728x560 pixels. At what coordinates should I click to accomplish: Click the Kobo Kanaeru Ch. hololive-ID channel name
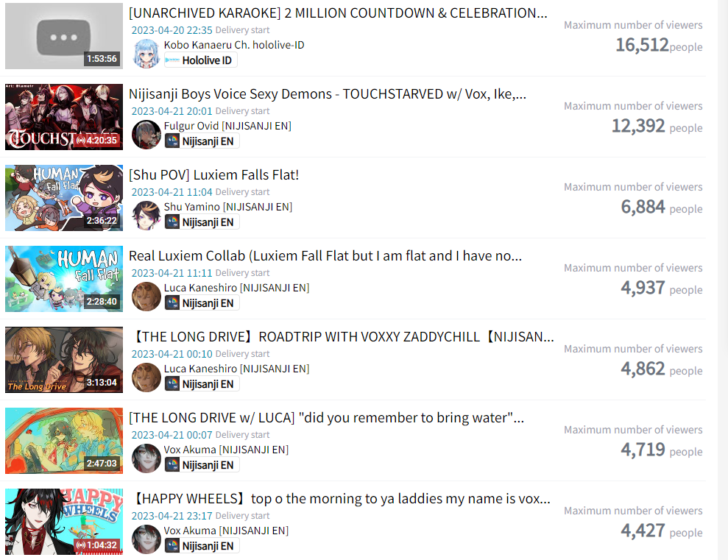tap(234, 45)
